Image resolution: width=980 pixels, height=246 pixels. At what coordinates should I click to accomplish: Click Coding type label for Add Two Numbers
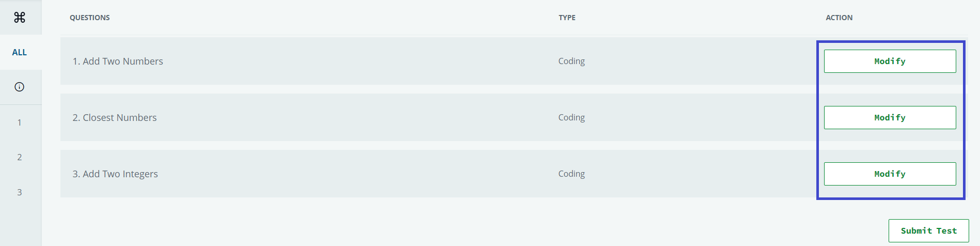click(572, 61)
